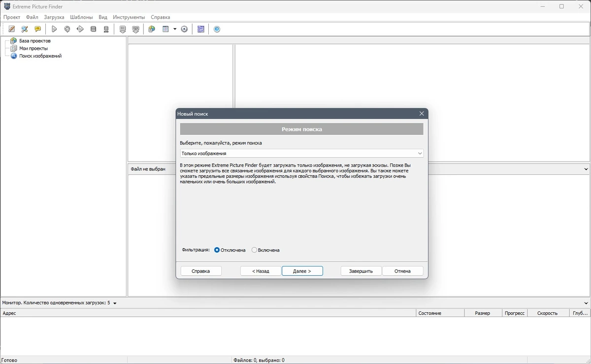Maximize the Extreme Picture Finder window
Screen dimensions: 591x364
click(x=561, y=6)
